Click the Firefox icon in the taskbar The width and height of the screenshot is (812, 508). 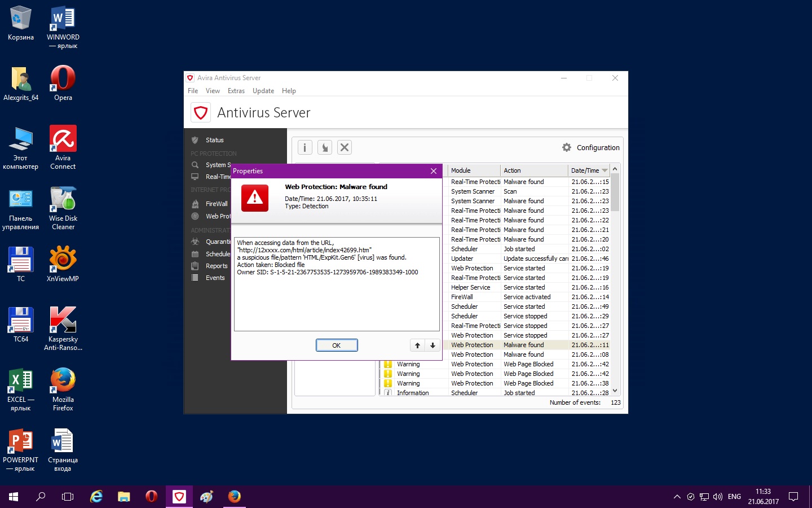[234, 497]
